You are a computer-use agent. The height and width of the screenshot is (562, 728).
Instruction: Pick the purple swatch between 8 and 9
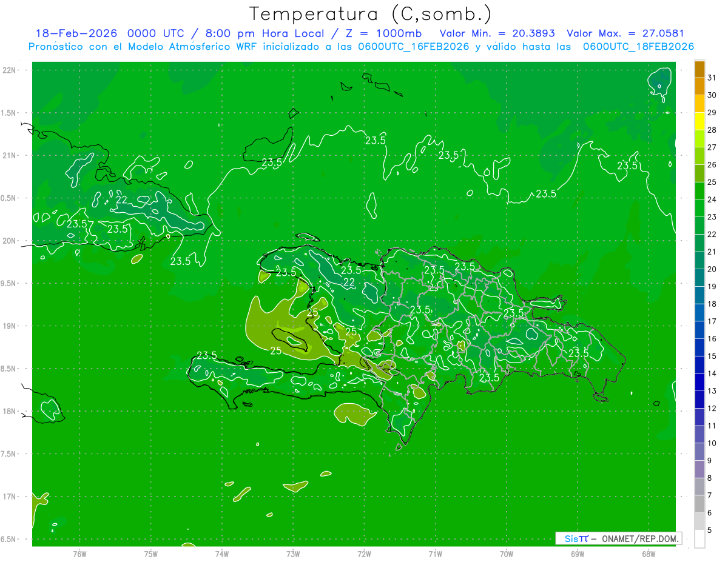tap(699, 469)
